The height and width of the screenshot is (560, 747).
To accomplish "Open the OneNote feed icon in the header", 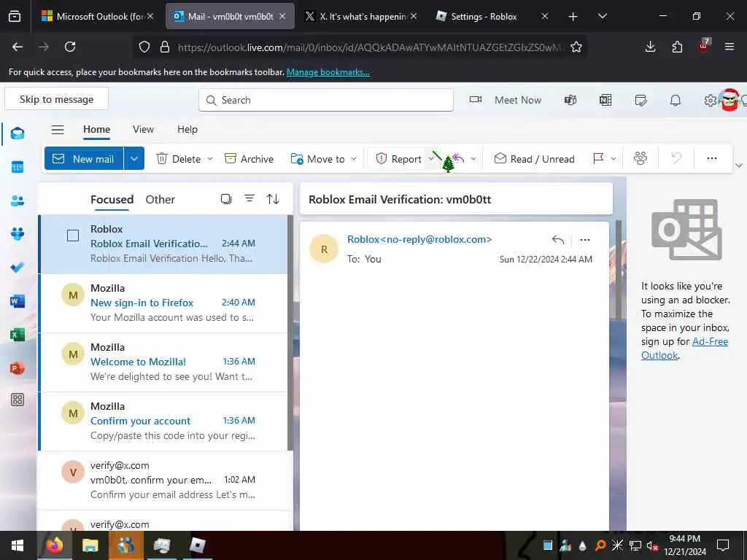I will tap(605, 100).
